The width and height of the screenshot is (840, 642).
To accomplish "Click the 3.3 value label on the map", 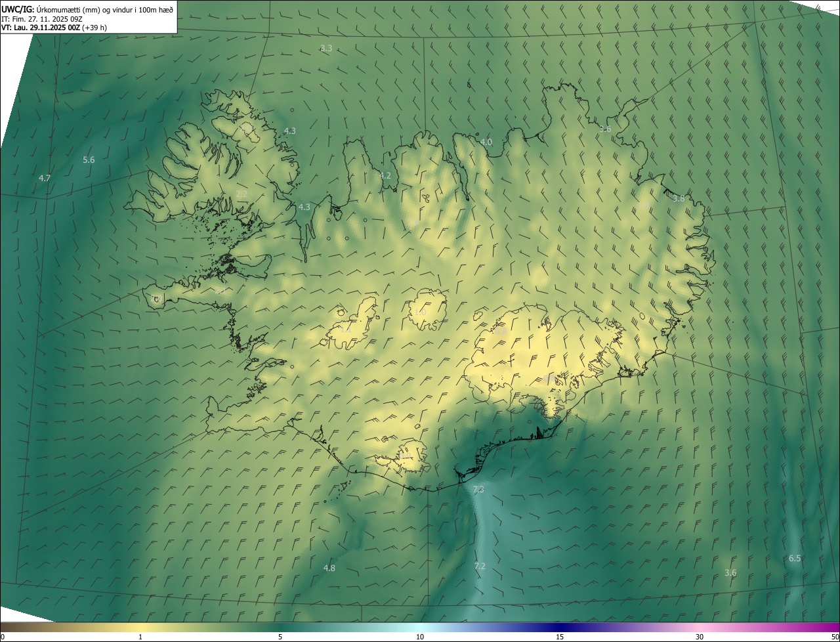I will 326,49.
